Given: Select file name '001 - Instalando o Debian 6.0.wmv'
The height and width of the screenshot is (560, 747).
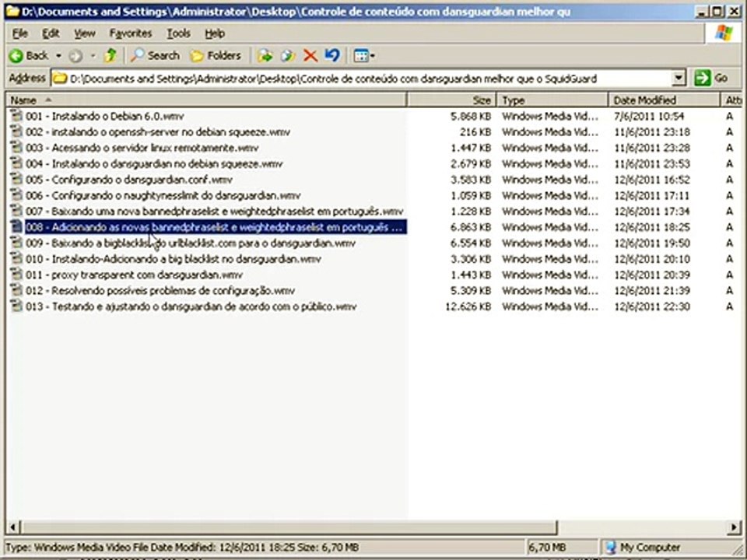Looking at the screenshot, I should (105, 116).
